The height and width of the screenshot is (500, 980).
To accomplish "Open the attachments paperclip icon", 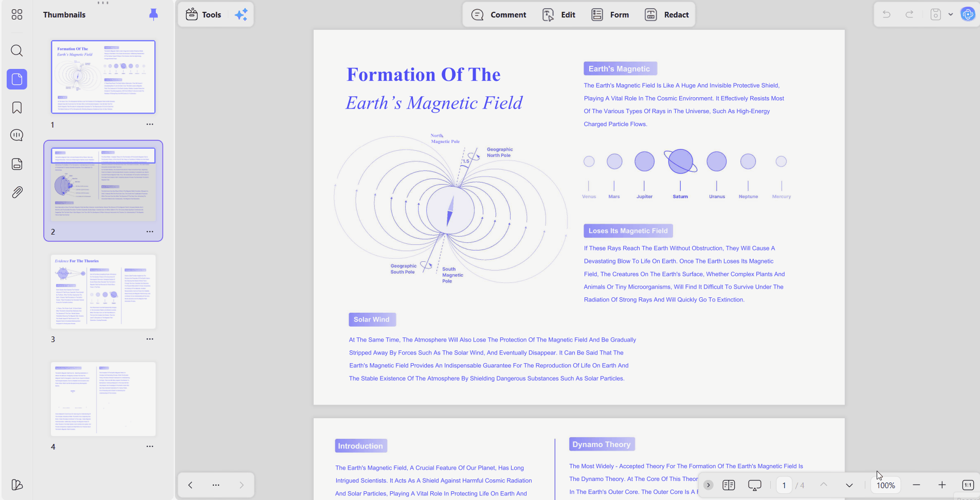I will pyautogui.click(x=17, y=192).
